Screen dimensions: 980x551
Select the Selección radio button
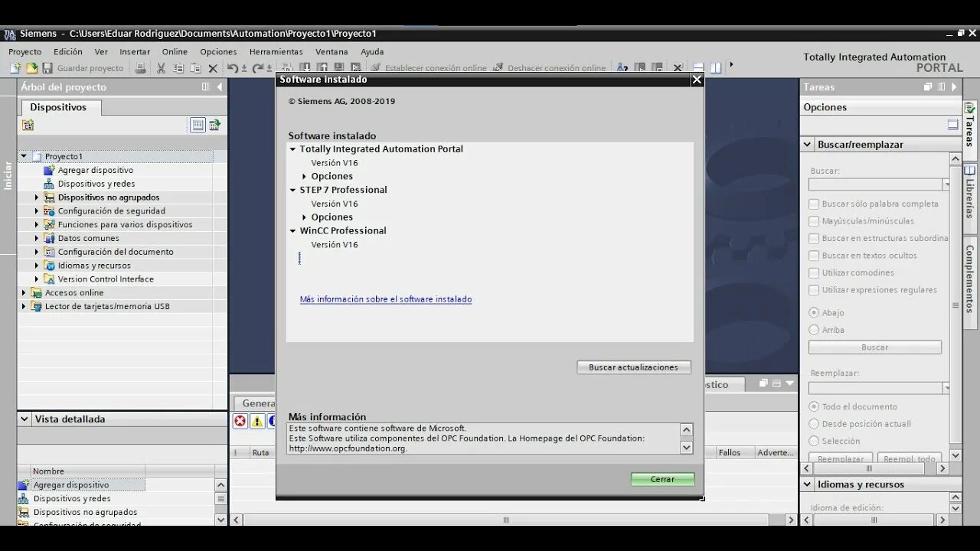pyautogui.click(x=814, y=441)
